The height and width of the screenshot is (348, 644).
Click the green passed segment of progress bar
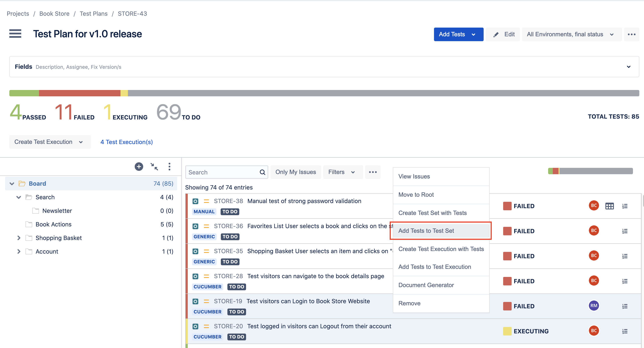[24, 93]
